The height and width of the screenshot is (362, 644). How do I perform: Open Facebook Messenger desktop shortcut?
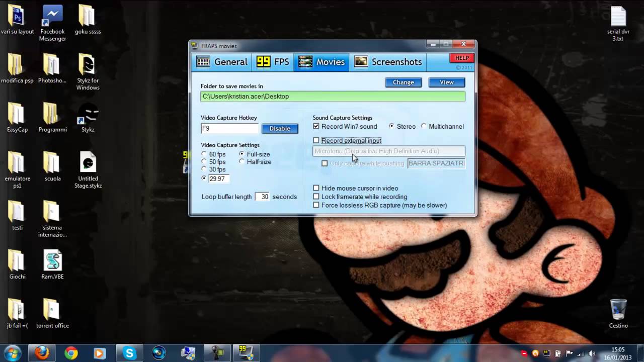(52, 24)
